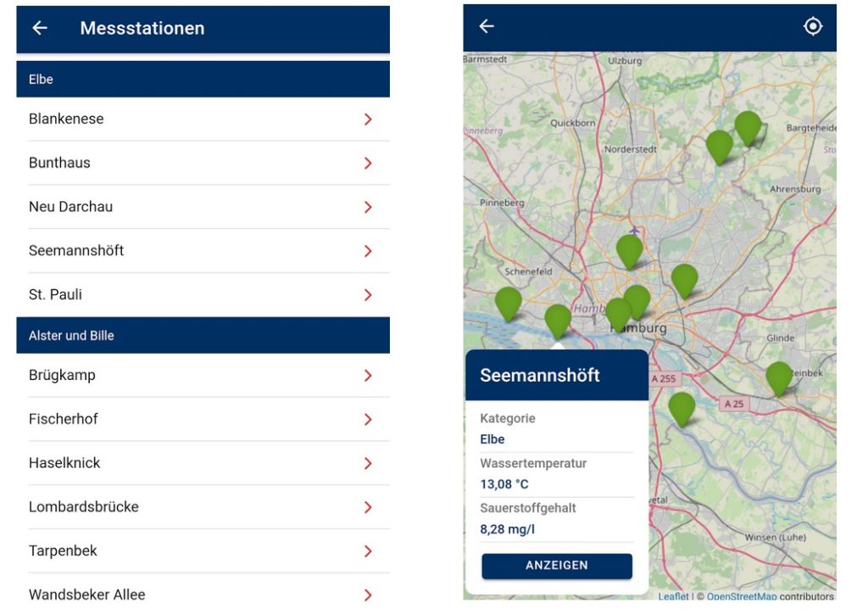The width and height of the screenshot is (868, 614).
Task: Go back from the Messstationen list
Action: [x=40, y=28]
